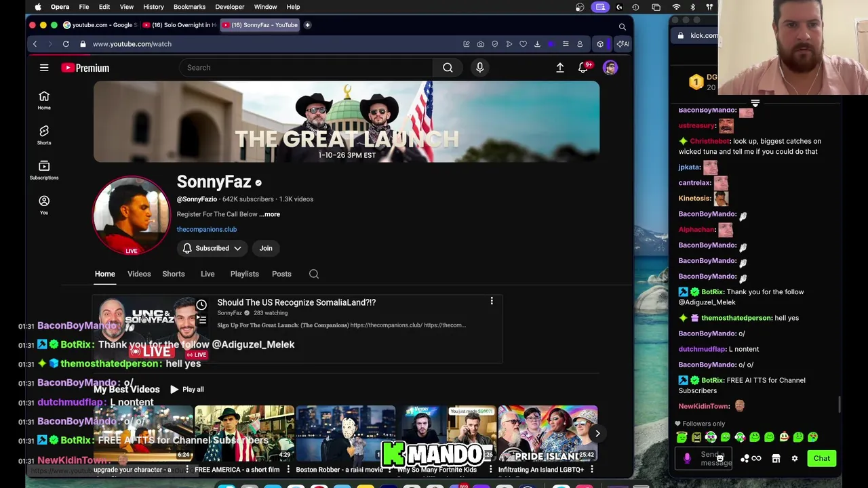Search within the SonnyFaz channel
Screen dimensions: 868x488
click(314, 274)
